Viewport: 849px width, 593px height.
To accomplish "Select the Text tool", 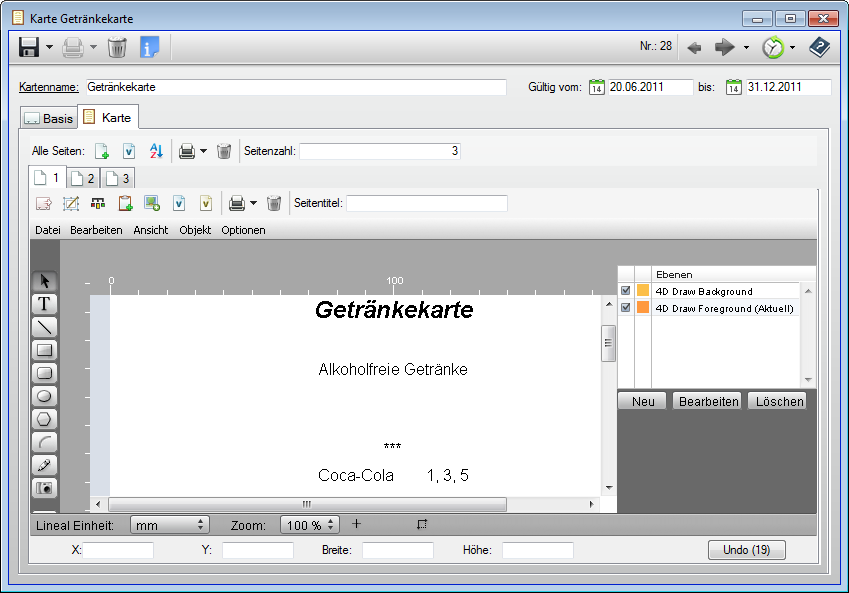I will 44,303.
